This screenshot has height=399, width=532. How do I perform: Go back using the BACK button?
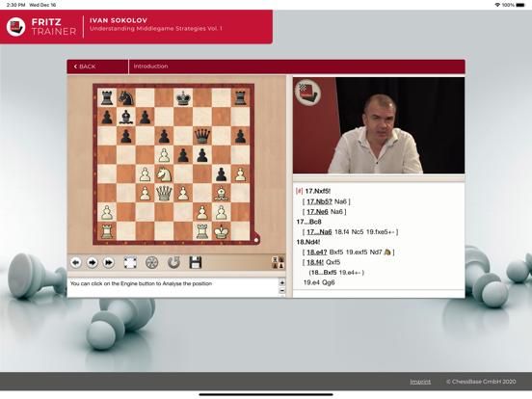[x=85, y=66]
